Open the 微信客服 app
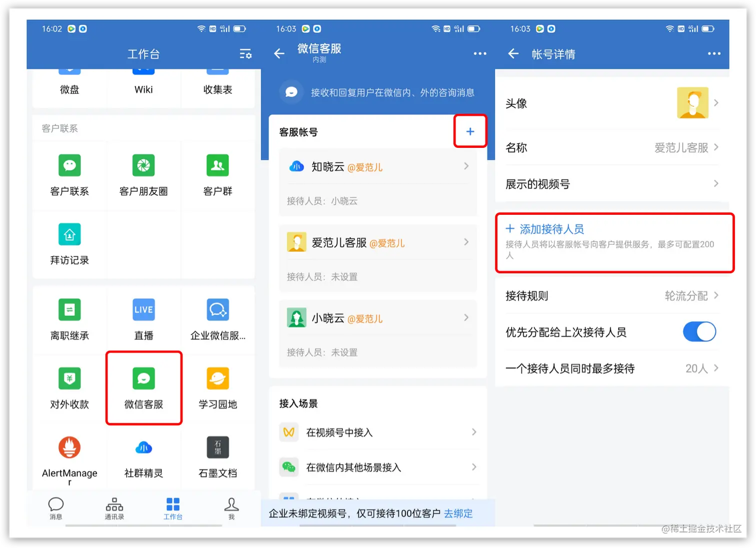 coord(143,389)
